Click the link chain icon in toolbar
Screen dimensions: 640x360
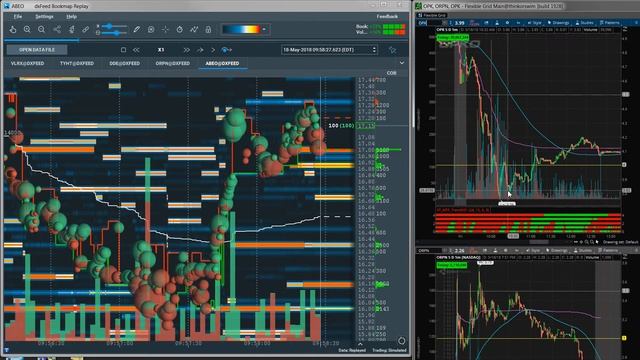[x=86, y=29]
